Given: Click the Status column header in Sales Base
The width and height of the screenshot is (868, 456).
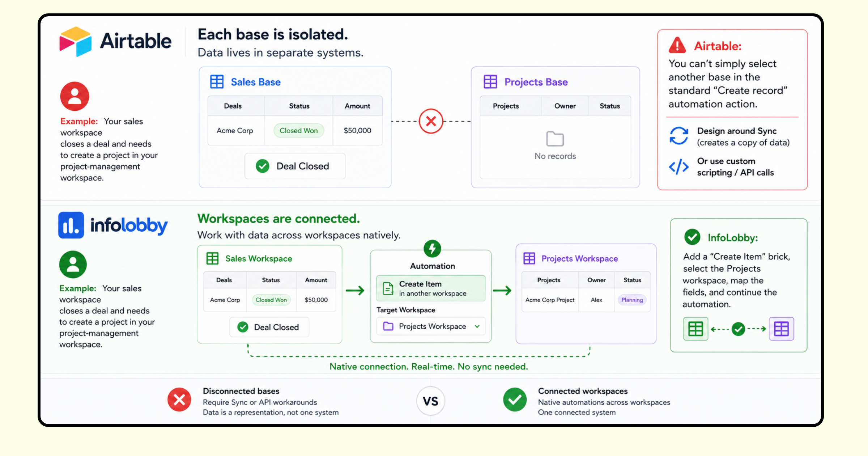Looking at the screenshot, I should coord(299,106).
